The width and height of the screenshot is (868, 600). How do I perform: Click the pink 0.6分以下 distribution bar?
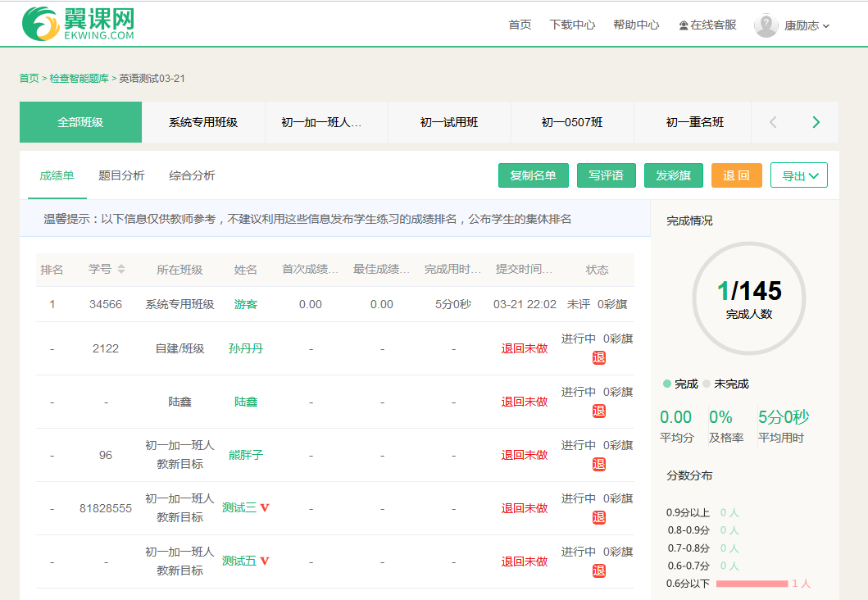click(x=752, y=584)
